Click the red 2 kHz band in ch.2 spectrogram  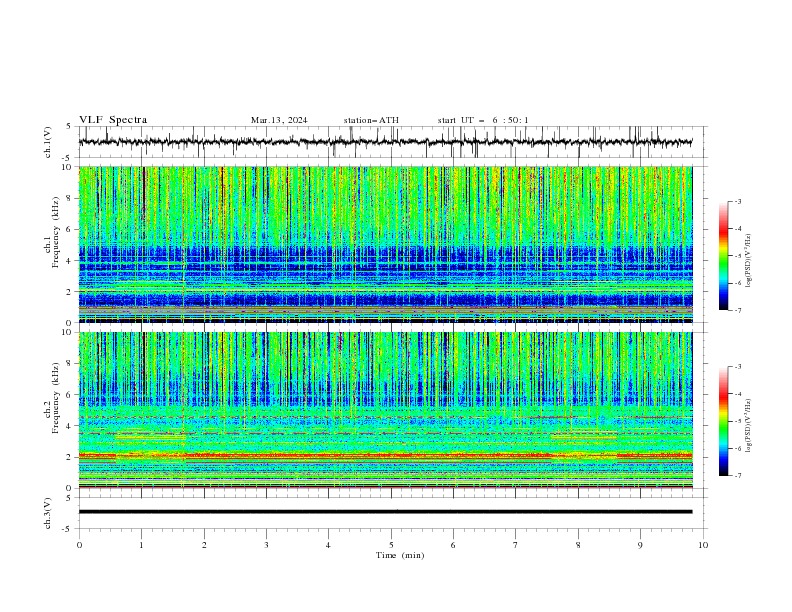coord(385,455)
